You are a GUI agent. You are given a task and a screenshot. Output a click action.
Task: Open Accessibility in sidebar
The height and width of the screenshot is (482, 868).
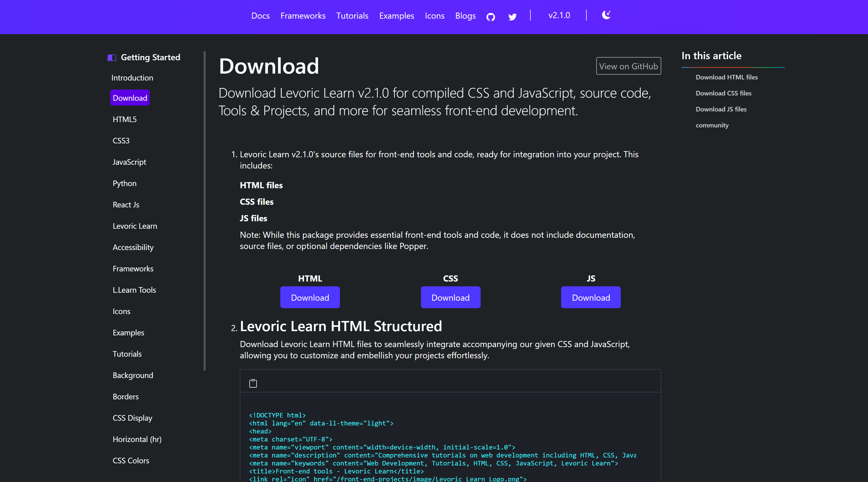pos(133,247)
